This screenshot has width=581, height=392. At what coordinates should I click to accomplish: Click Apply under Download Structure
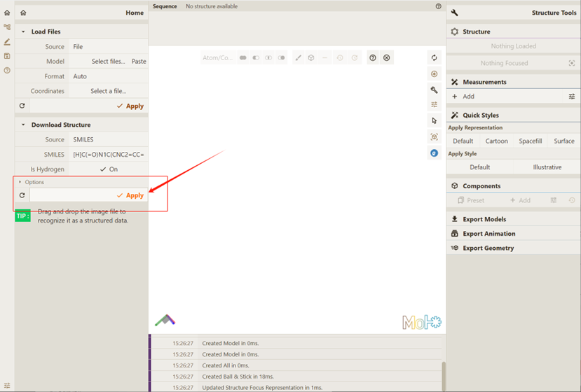tap(130, 195)
